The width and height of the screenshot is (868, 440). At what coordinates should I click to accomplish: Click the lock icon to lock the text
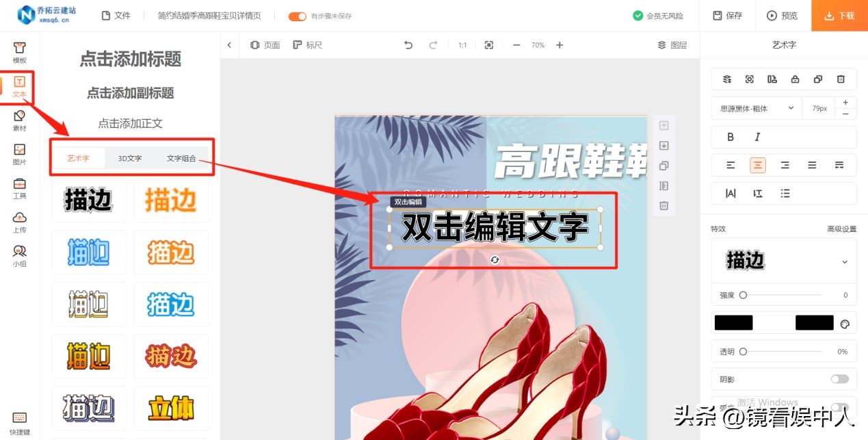pyautogui.click(x=795, y=79)
